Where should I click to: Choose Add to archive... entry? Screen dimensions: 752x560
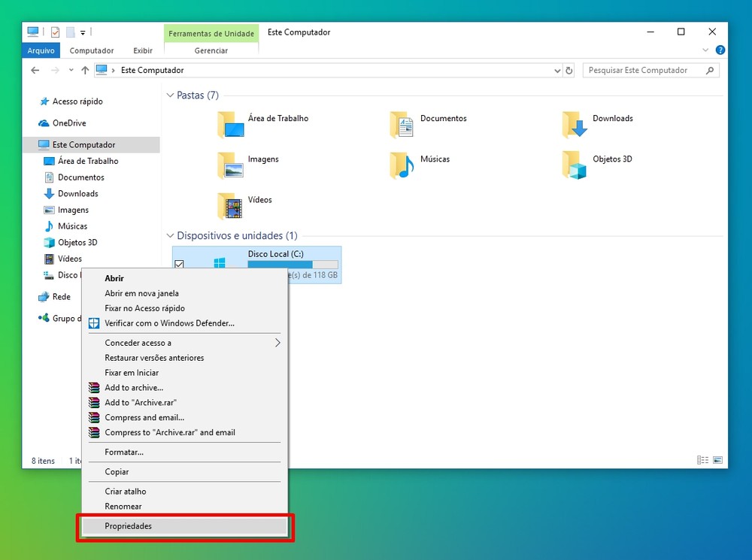tap(185, 387)
